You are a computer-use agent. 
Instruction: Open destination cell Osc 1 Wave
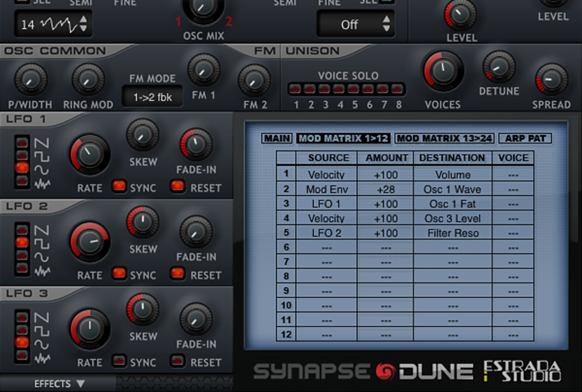[453, 189]
